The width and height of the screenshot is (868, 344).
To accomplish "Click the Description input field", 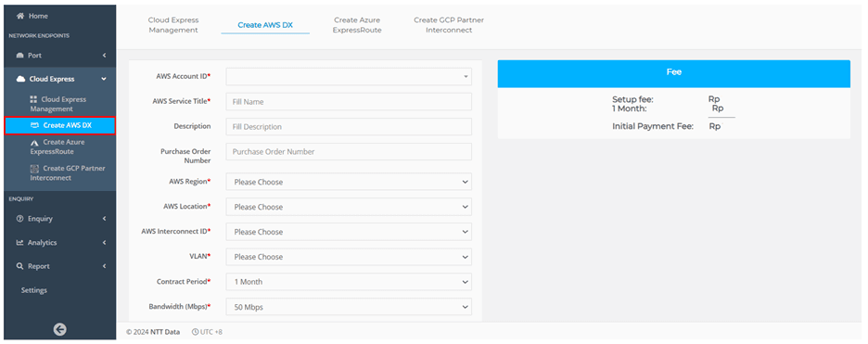I will (x=349, y=126).
